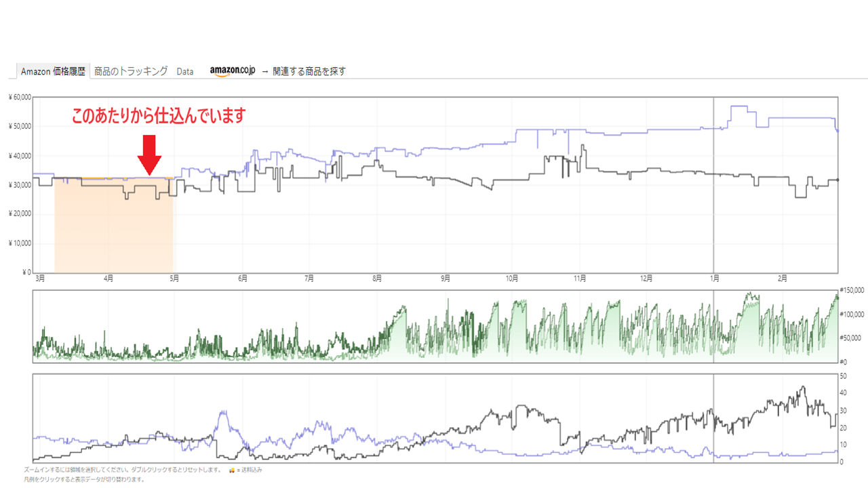Click the sales rank endpoint dot at right
868x488 pixels.
pos(837,297)
